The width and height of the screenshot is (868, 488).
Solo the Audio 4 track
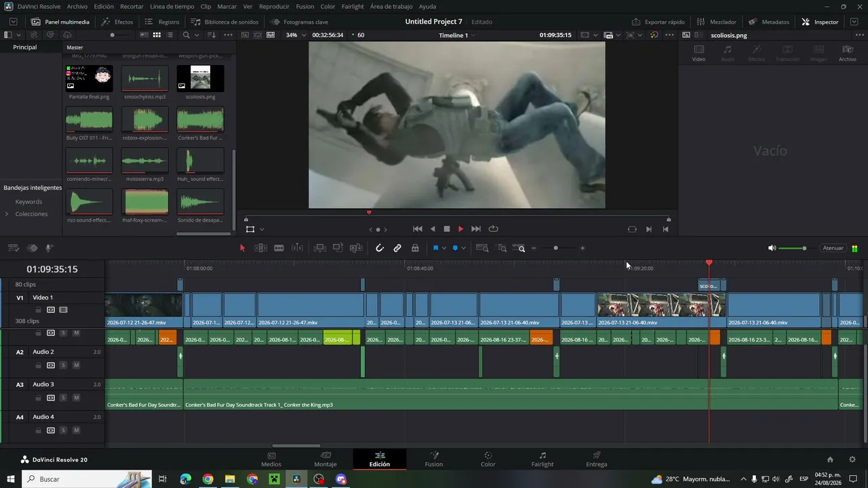pyautogui.click(x=63, y=430)
